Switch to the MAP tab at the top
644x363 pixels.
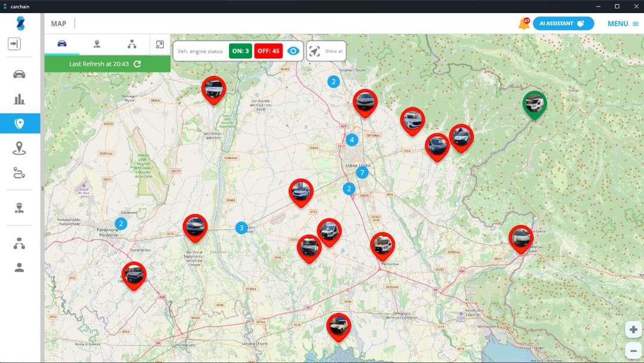(58, 23)
